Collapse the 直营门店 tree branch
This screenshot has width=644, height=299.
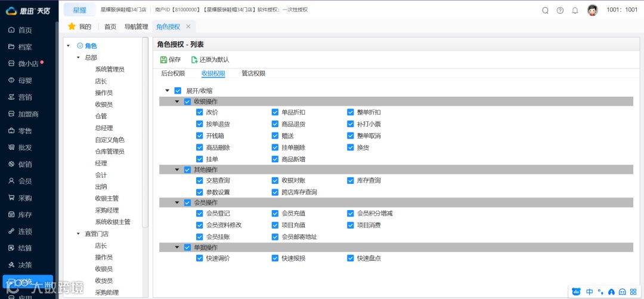(x=79, y=233)
